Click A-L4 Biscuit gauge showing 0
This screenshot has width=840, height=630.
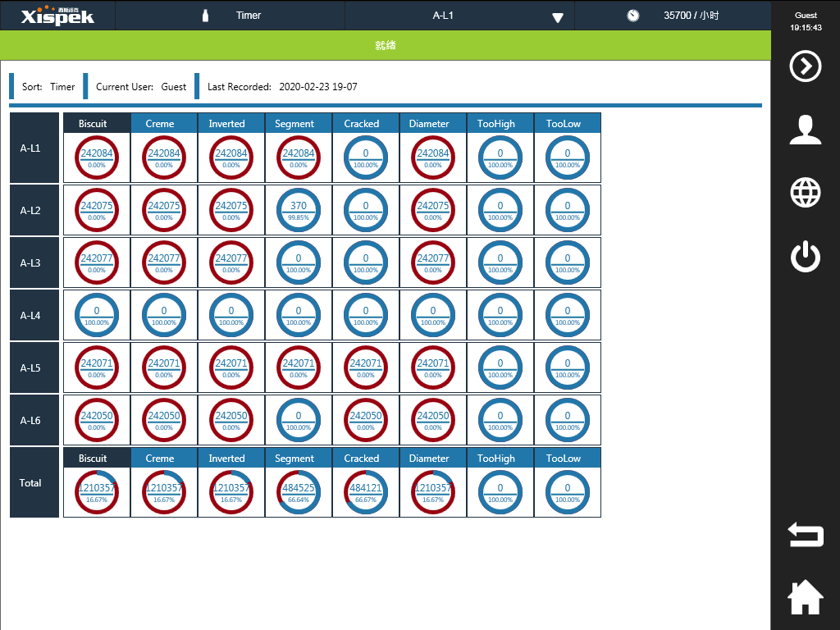pos(97,315)
